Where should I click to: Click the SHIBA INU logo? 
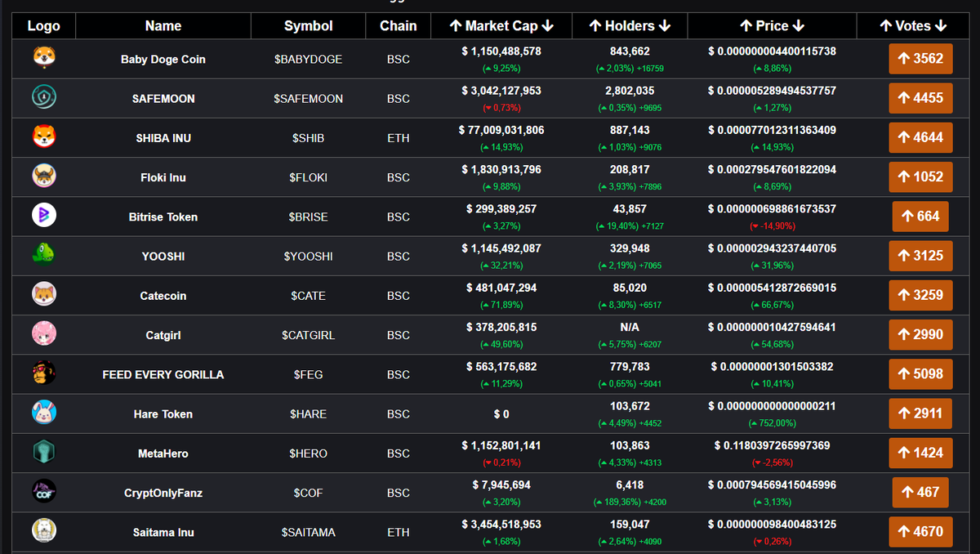44,137
